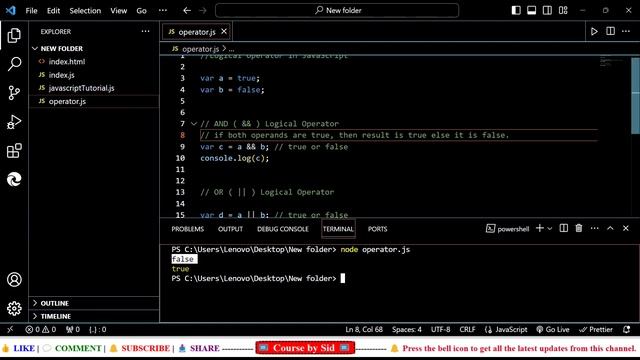This screenshot has height=360, width=640.
Task: Open the hidden menus ellipsis in menu bar
Action: [x=163, y=11]
